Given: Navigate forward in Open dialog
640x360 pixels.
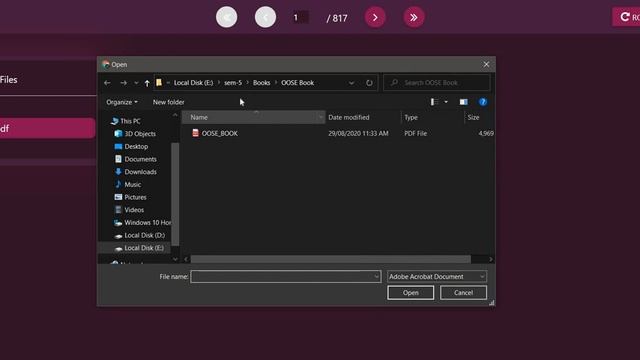Looking at the screenshot, I should coord(123,83).
